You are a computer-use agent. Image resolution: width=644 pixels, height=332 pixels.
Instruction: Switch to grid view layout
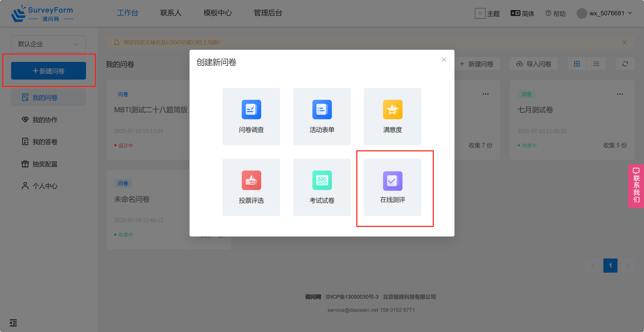[x=577, y=64]
